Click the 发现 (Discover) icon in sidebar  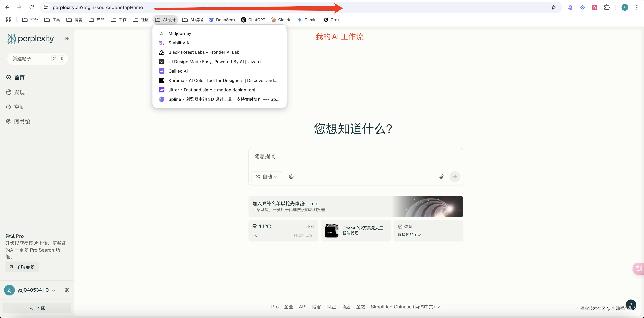(x=9, y=92)
